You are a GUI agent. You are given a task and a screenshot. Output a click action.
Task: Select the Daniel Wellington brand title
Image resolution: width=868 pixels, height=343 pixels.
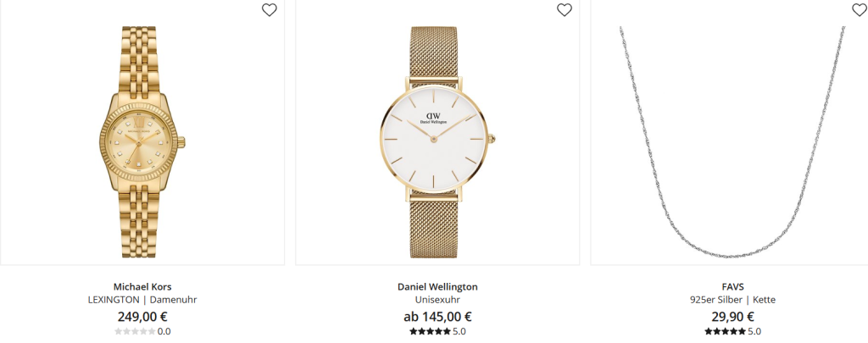[x=437, y=286]
